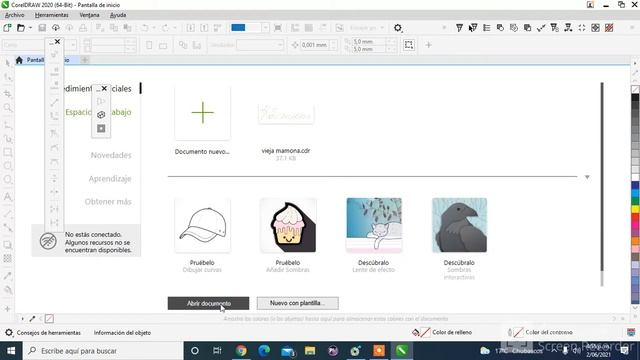Click the Nuevo con plantilla button
The image size is (640, 360).
click(298, 303)
